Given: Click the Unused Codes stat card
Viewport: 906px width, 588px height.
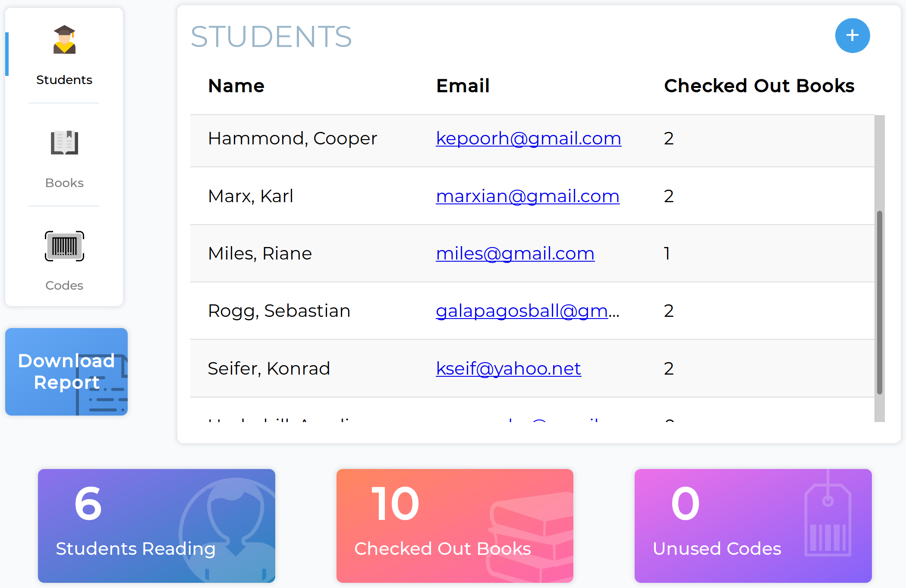Looking at the screenshot, I should click(x=753, y=525).
